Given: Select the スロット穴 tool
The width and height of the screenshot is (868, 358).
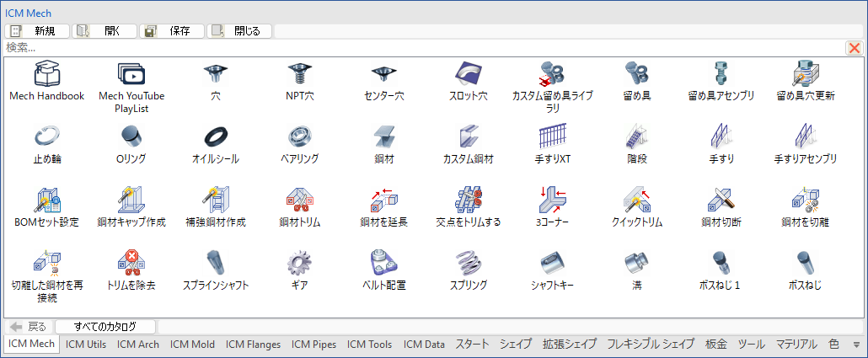Looking at the screenshot, I should [x=468, y=73].
